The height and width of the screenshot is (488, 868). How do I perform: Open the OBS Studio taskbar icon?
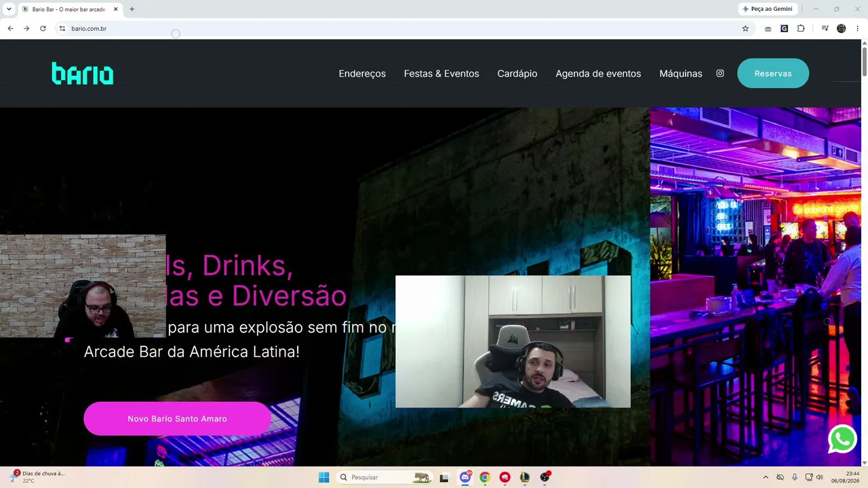point(545,477)
